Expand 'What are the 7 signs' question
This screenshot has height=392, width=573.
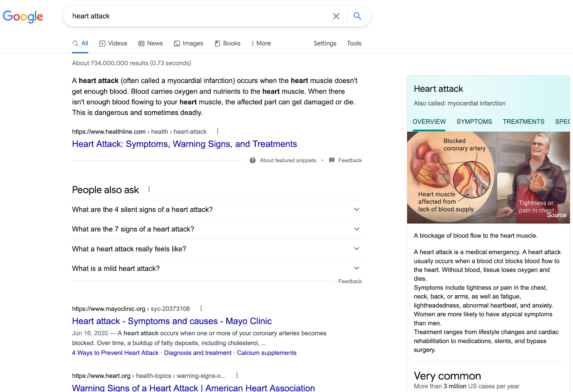point(217,229)
